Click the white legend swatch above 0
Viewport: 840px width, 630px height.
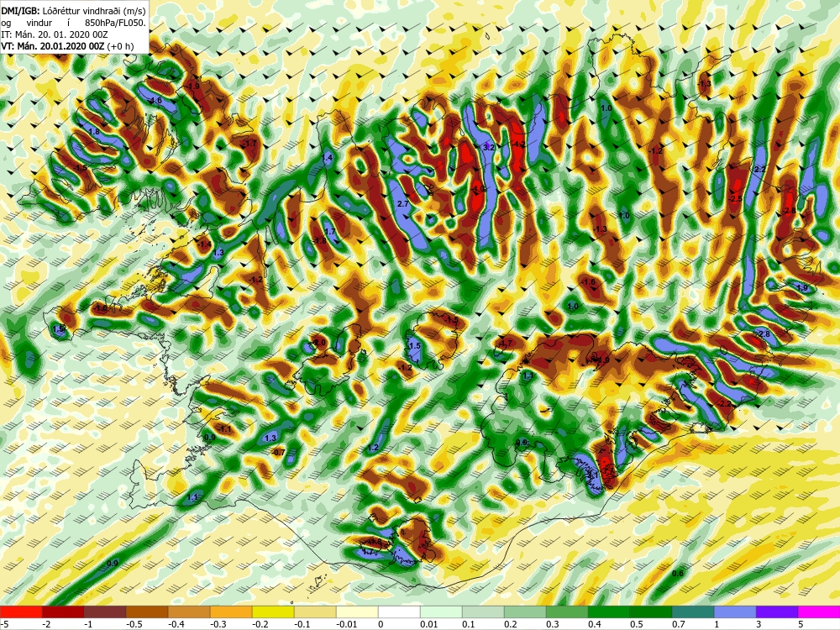(x=399, y=612)
